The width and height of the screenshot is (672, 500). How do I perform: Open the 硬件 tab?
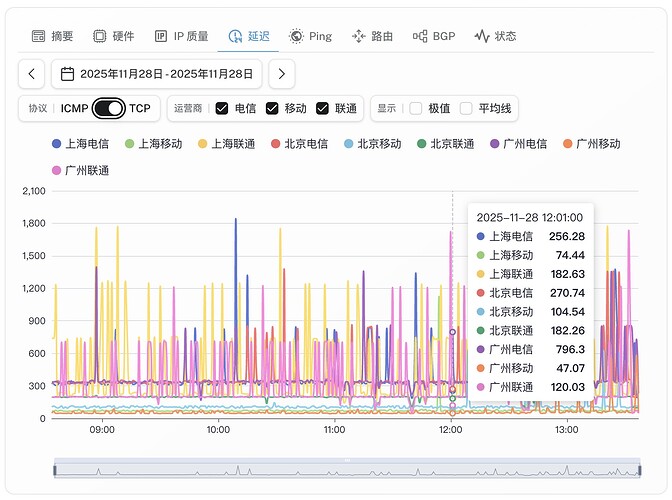tap(114, 36)
